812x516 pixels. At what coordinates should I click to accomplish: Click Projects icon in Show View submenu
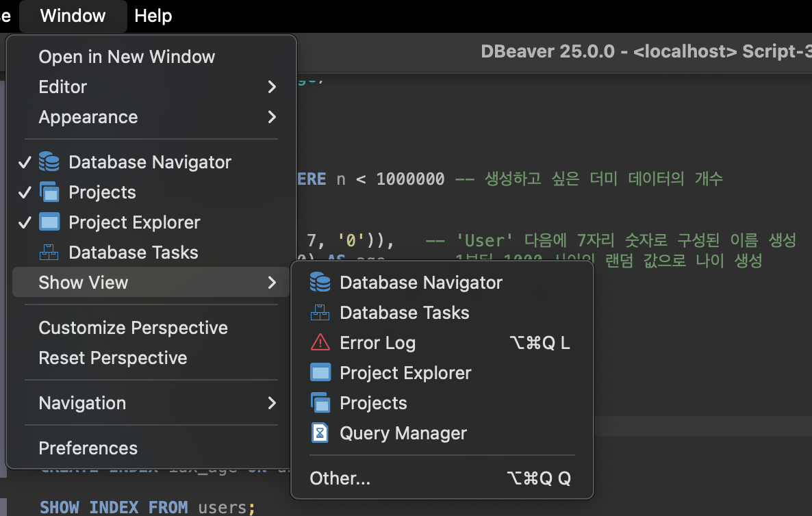pos(320,402)
